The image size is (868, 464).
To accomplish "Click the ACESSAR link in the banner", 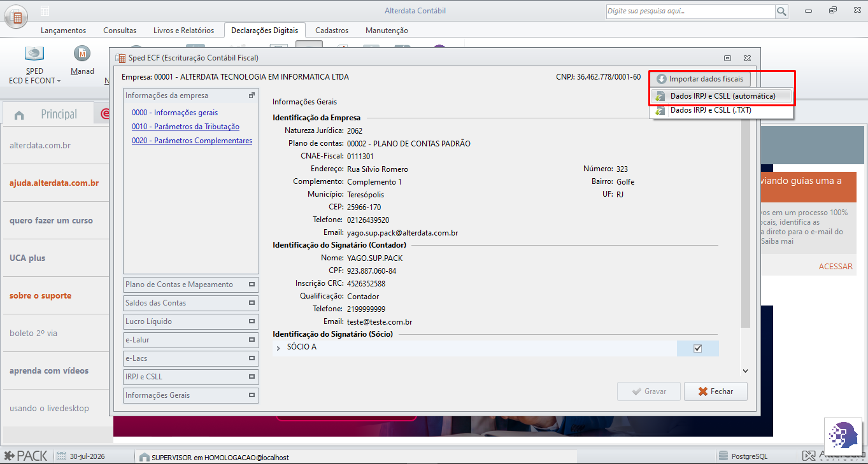I will [x=836, y=267].
